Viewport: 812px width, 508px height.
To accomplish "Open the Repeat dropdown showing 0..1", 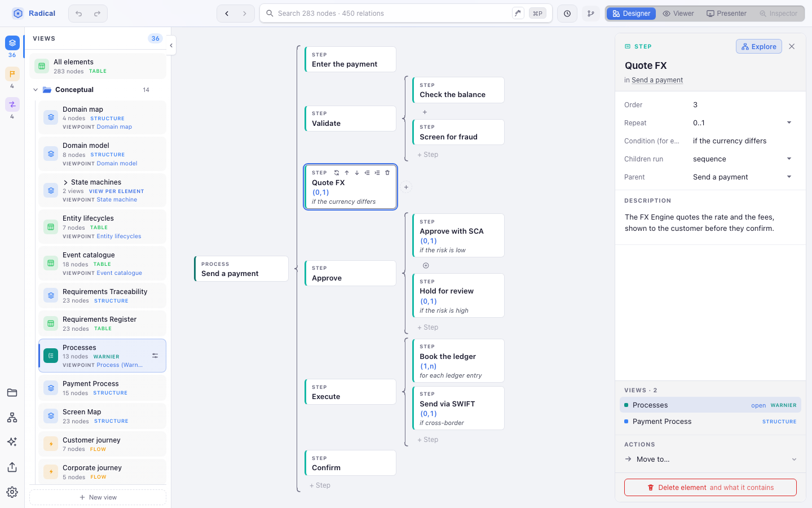I will (x=742, y=123).
